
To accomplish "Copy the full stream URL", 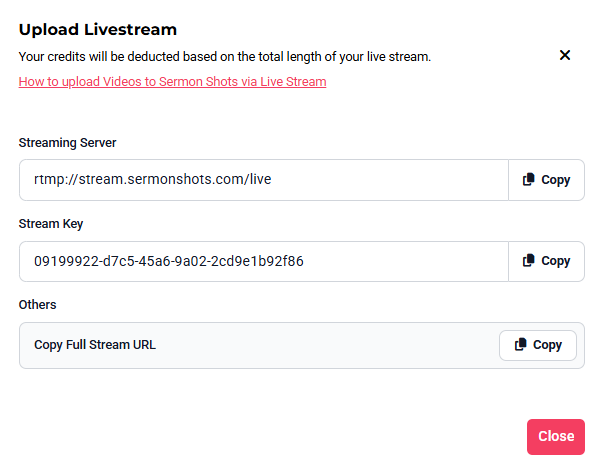I will [x=538, y=345].
